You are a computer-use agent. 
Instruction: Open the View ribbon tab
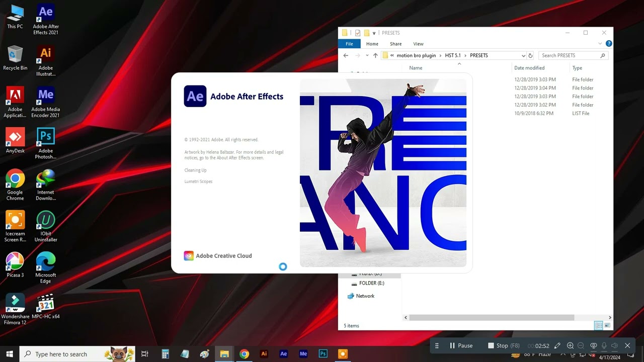(418, 44)
